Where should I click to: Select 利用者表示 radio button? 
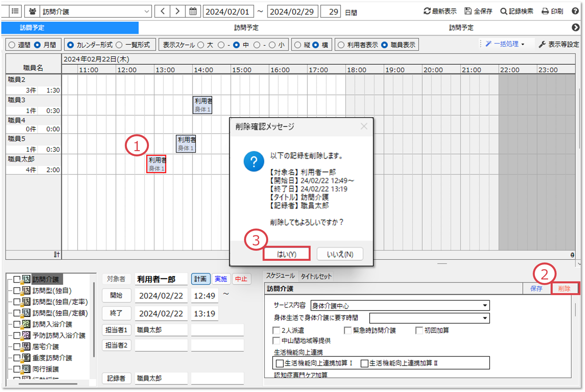[341, 45]
